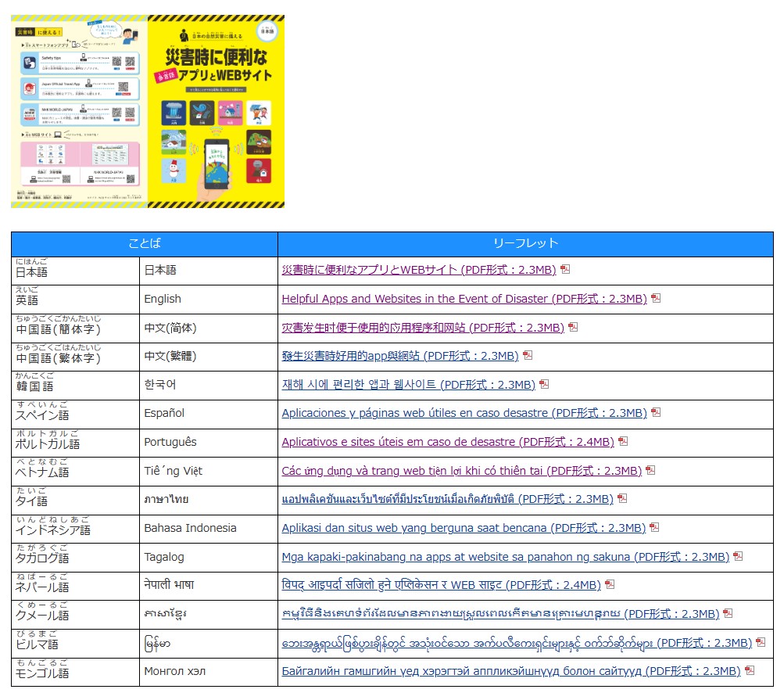Click the リーフレット column header

pyautogui.click(x=525, y=243)
